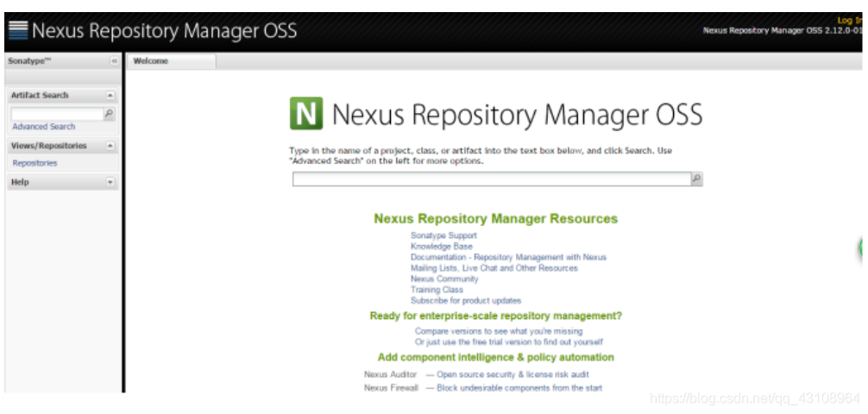Open Documentation - Repository Management with Nexus
This screenshot has height=414, width=868.
click(x=508, y=257)
